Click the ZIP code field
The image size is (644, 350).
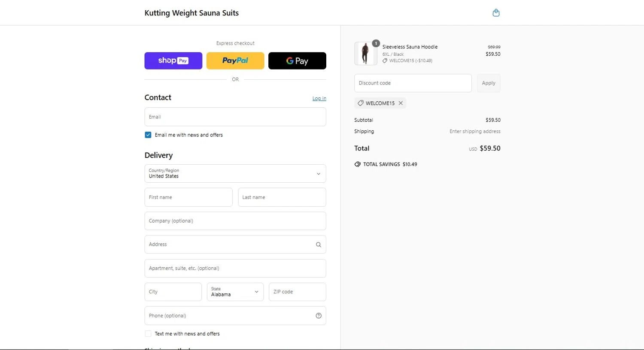click(298, 292)
